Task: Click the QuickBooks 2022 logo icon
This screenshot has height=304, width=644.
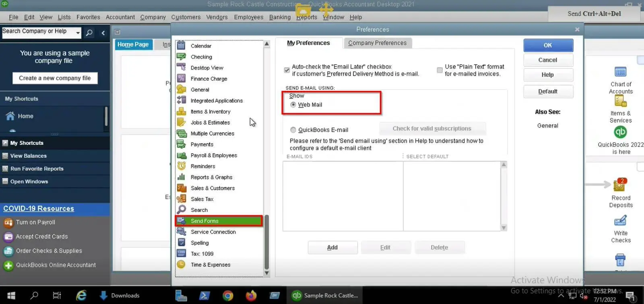Action: point(620,132)
